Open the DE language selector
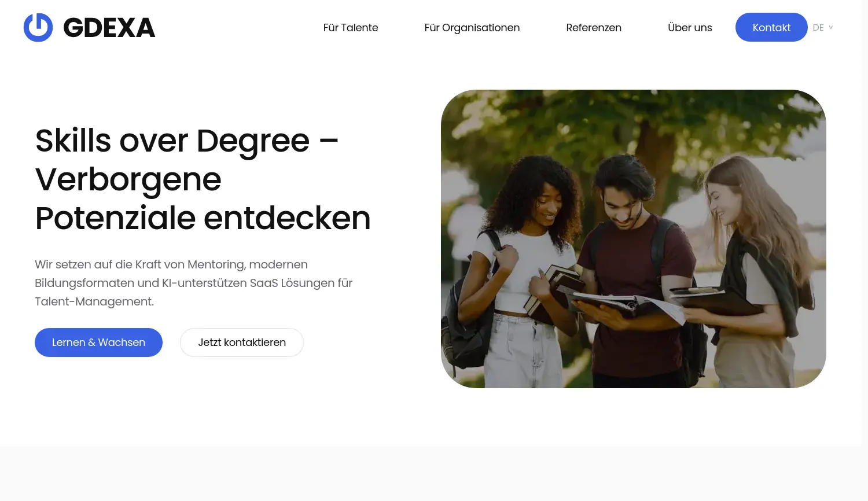The width and height of the screenshot is (868, 501). (x=823, y=27)
